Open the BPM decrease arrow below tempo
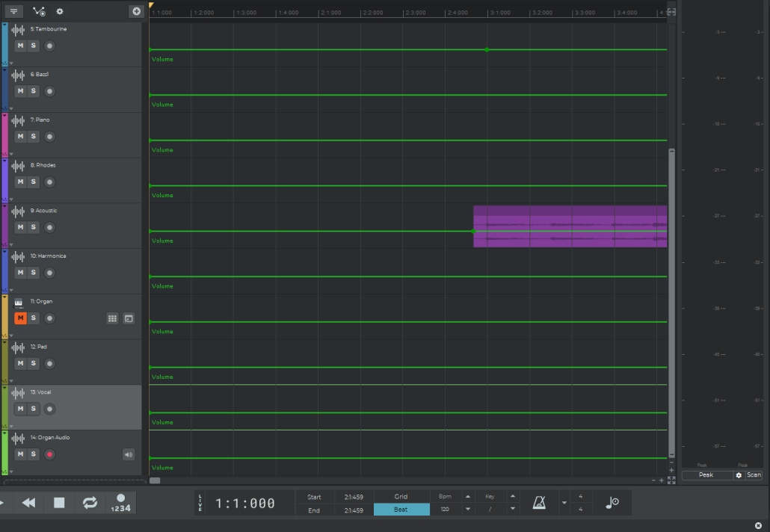Image resolution: width=770 pixels, height=532 pixels. coord(468,510)
